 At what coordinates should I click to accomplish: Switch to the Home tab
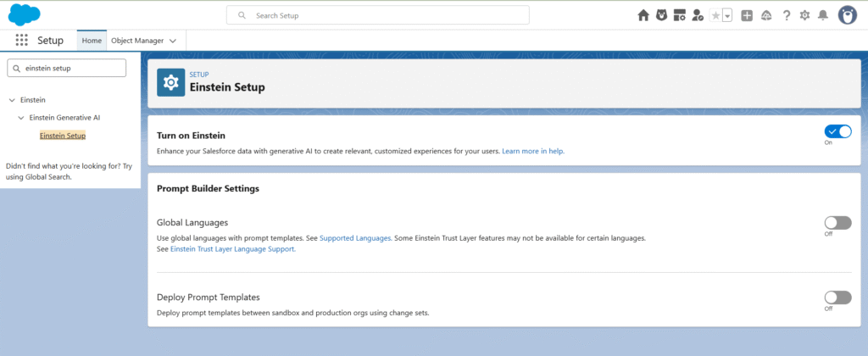92,41
